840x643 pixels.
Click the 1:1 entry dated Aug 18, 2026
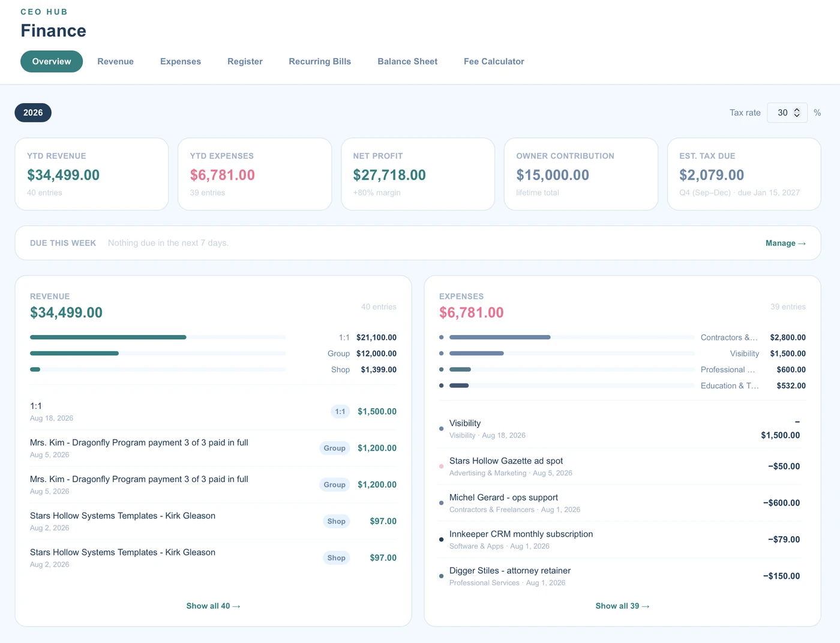click(x=213, y=411)
